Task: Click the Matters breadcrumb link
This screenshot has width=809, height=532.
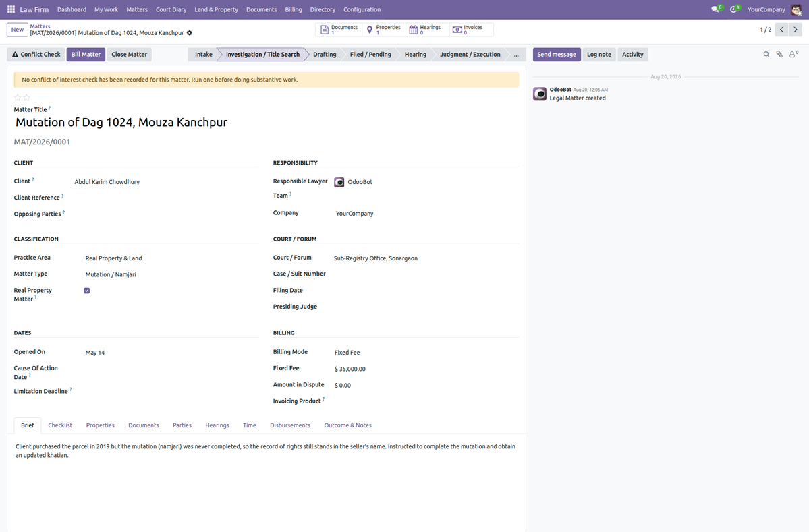Action: pos(40,26)
